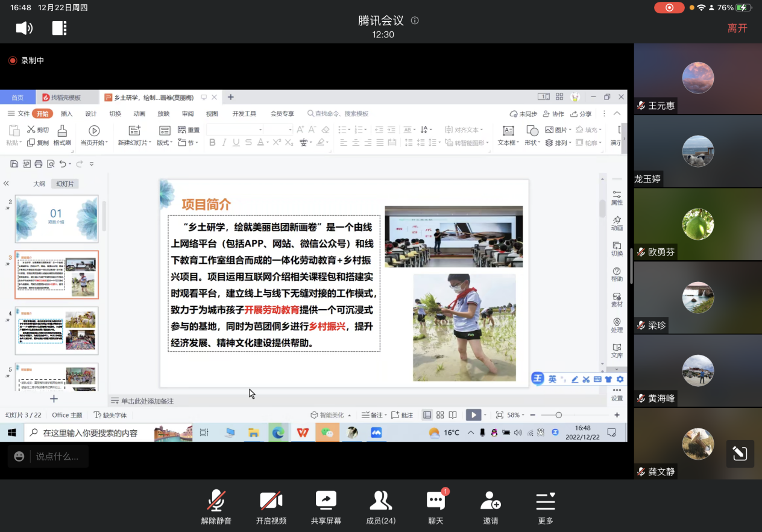Screen dimensions: 762x532
Task: Expand the 更多 menu
Action: tap(545, 501)
